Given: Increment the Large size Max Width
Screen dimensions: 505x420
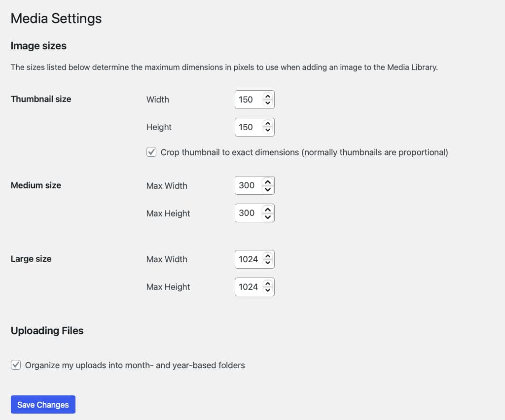Looking at the screenshot, I should (267, 256).
